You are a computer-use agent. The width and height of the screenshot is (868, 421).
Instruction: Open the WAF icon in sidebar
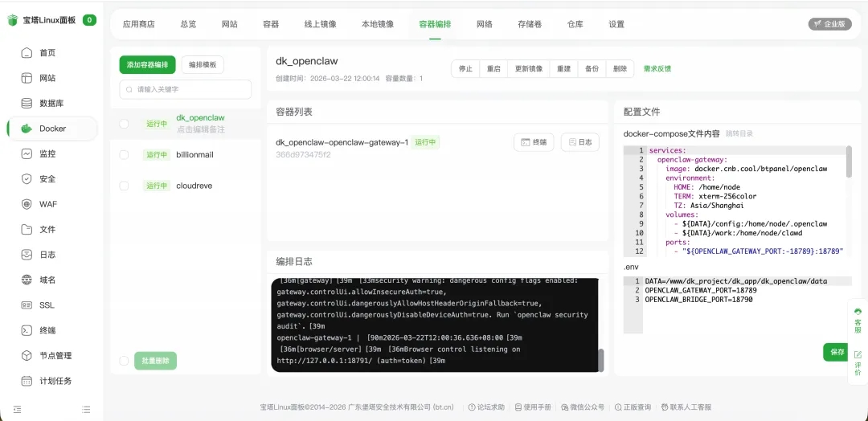[27, 204]
